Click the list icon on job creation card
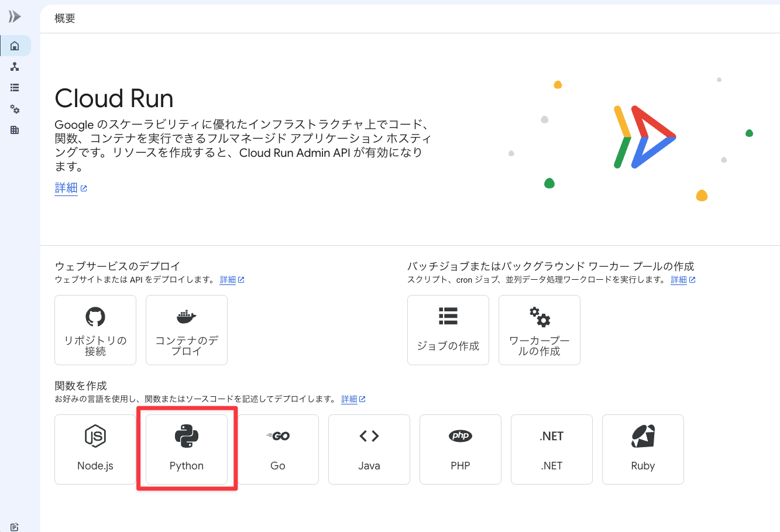Screen dimensions: 780x532 [448, 316]
